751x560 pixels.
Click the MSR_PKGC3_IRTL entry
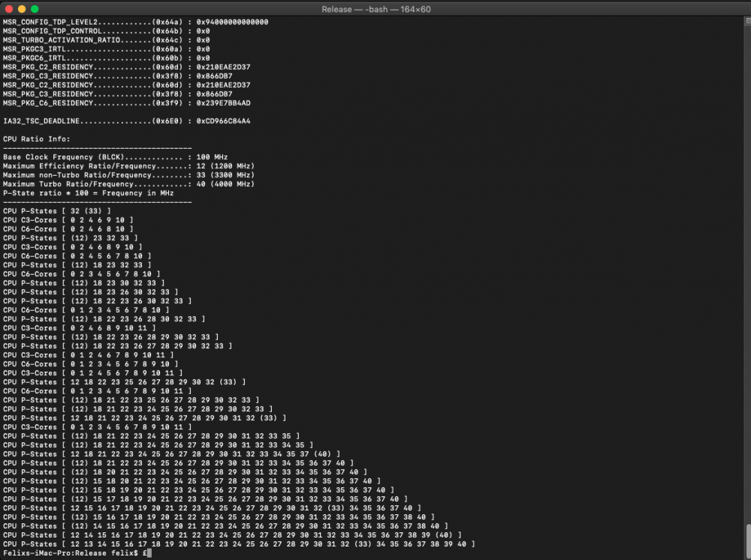pyautogui.click(x=107, y=50)
